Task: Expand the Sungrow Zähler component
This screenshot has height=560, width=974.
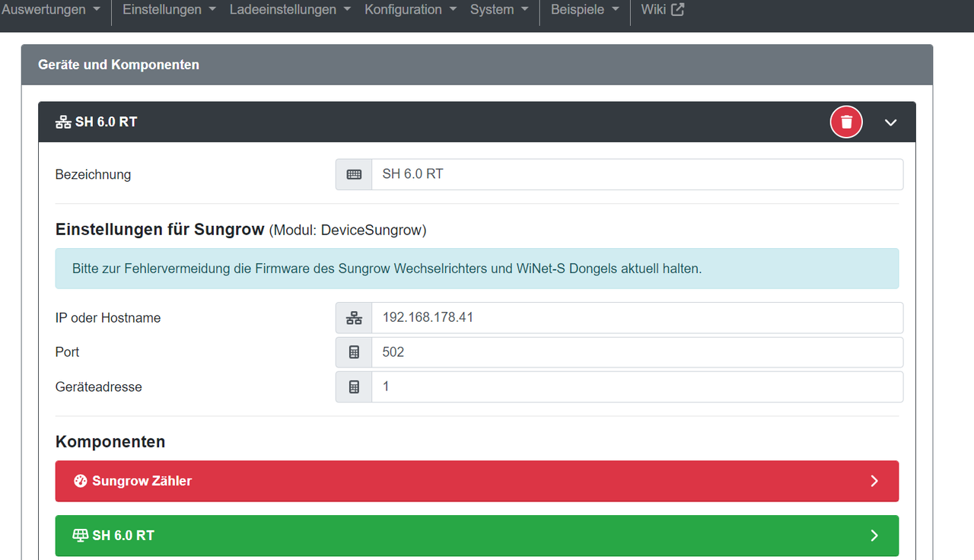Action: tap(477, 481)
